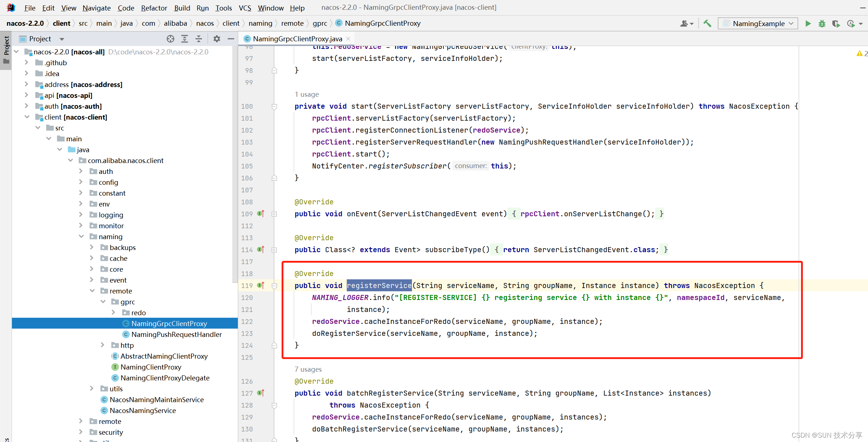Click Select Opened File target icon
868x442 pixels.
click(x=170, y=39)
